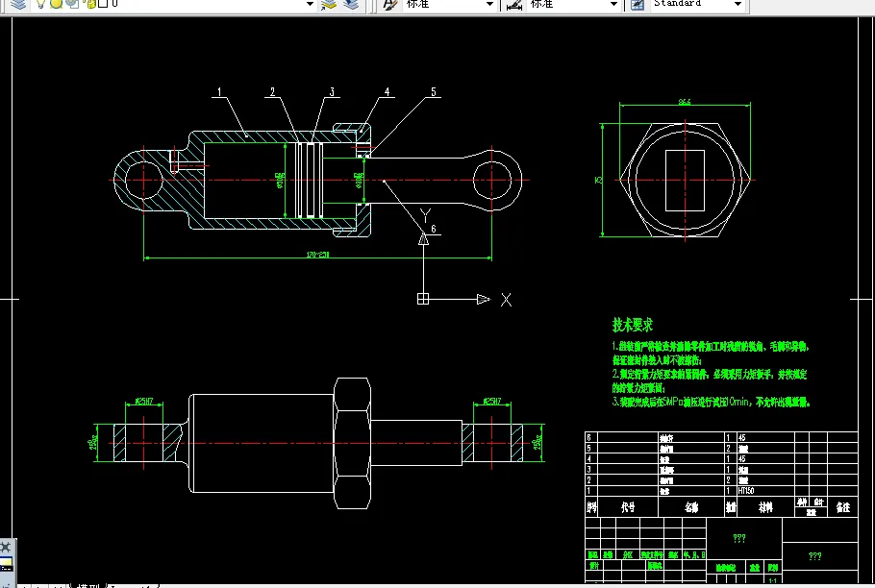The height and width of the screenshot is (588, 875).
Task: Select the 代号 header cell in title block
Action: click(628, 507)
